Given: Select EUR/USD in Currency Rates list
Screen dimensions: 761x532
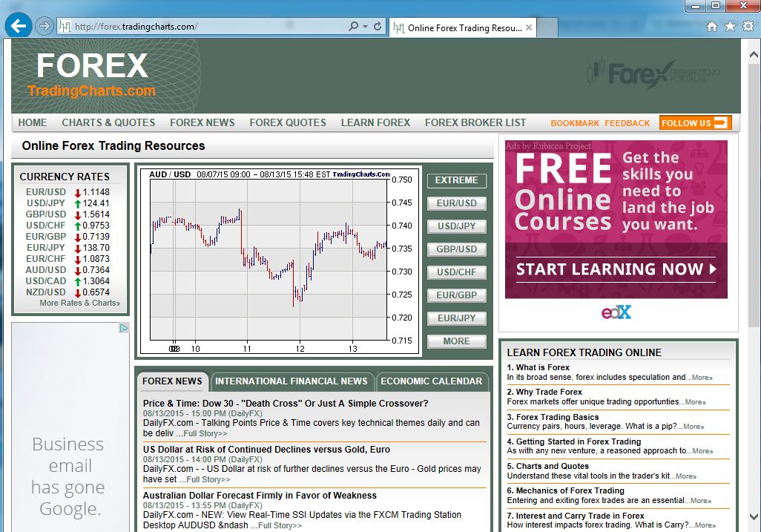Looking at the screenshot, I should click(x=46, y=191).
